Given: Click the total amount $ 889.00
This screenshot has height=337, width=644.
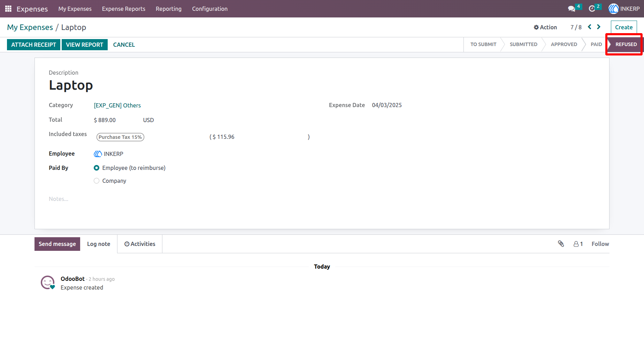Looking at the screenshot, I should click(x=105, y=120).
